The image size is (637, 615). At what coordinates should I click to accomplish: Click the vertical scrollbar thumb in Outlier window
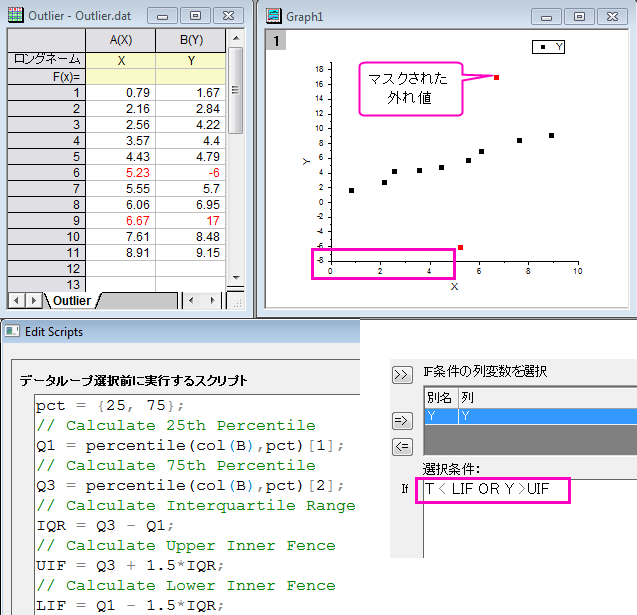(235, 90)
